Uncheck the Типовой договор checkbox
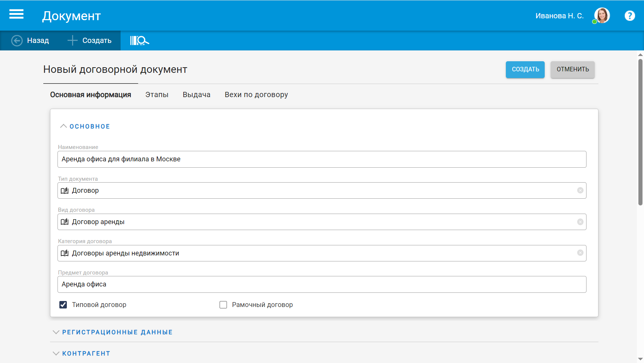The width and height of the screenshot is (644, 363). pos(63,305)
